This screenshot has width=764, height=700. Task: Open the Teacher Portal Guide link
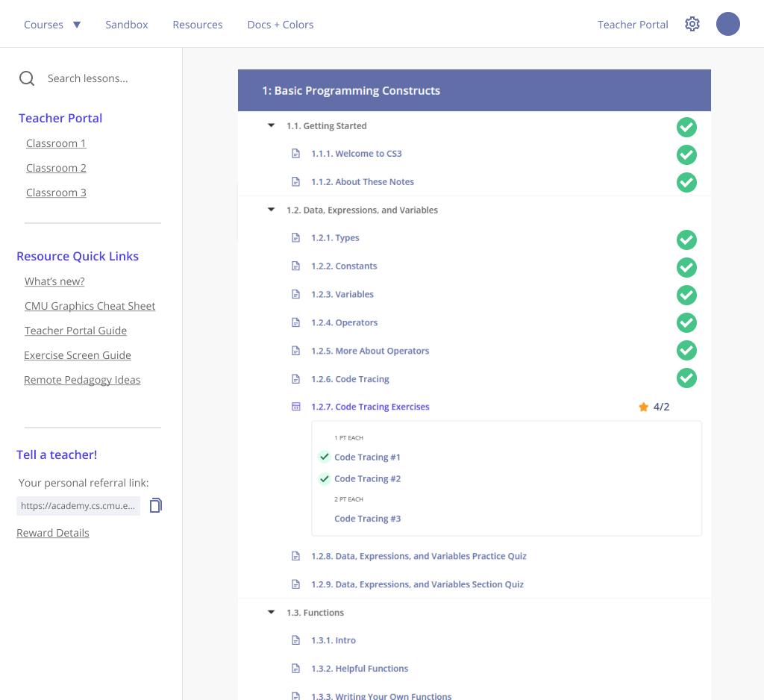point(75,331)
